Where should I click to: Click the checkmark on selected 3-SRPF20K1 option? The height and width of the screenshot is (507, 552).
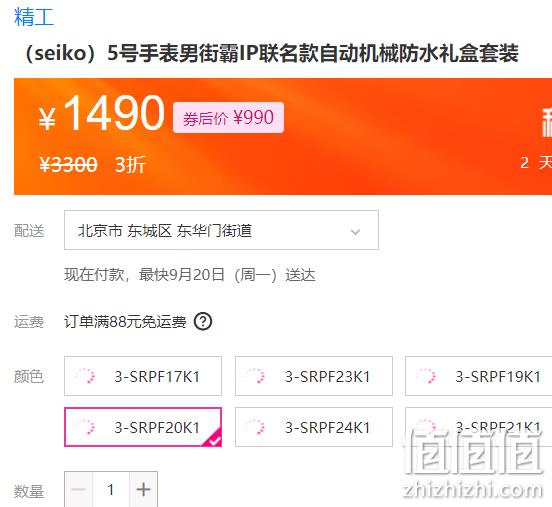coord(213,439)
